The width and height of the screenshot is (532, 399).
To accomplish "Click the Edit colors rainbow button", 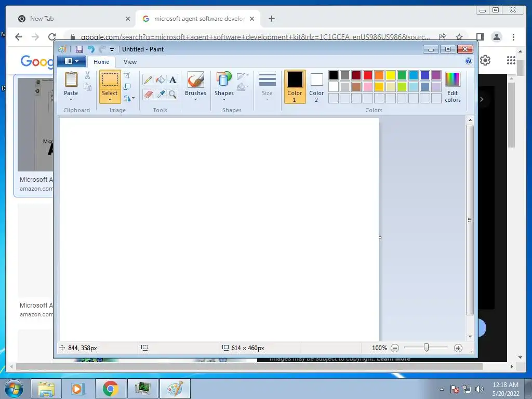I will point(453,87).
